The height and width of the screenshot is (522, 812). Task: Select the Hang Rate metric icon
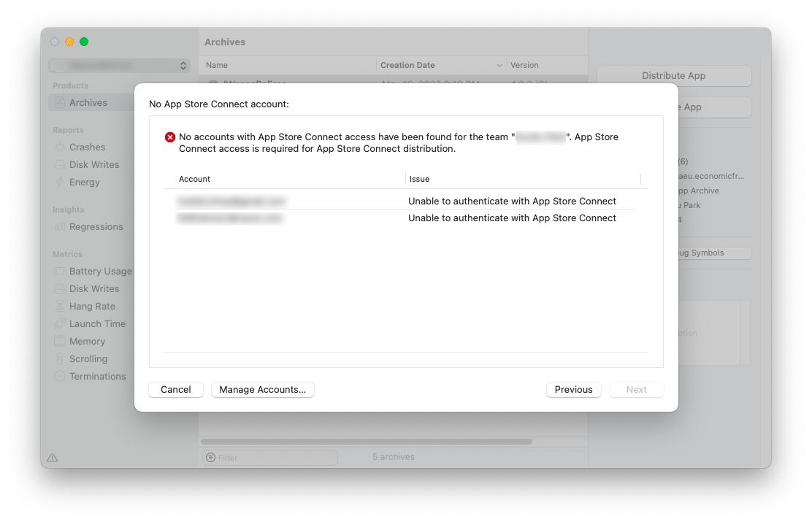pos(58,306)
